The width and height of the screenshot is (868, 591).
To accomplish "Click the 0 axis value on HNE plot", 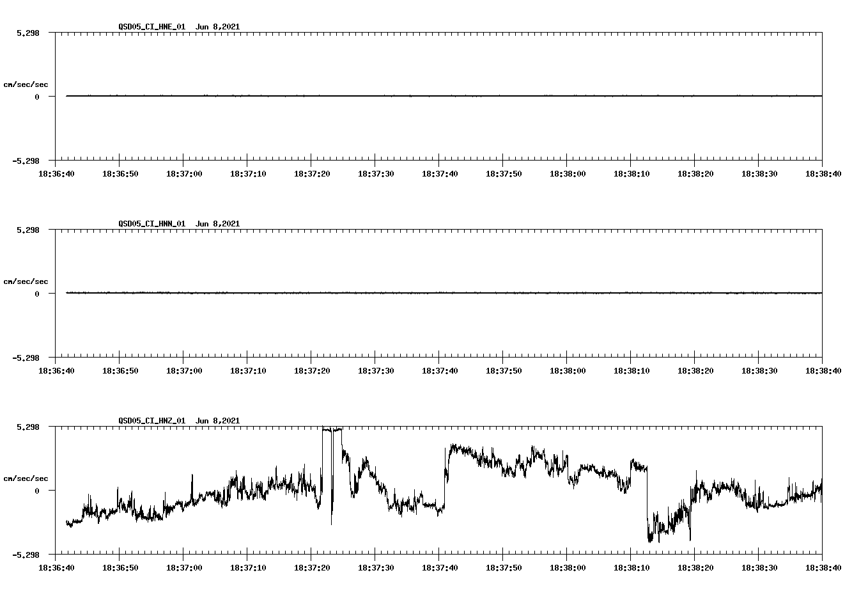I will pos(37,97).
